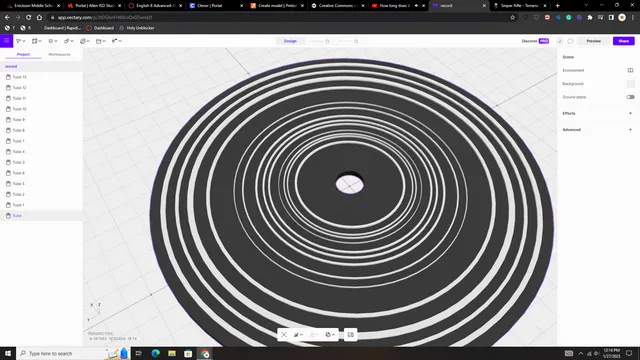
Task: Click the orbit camera tool in bottom toolbar
Action: click(329, 335)
